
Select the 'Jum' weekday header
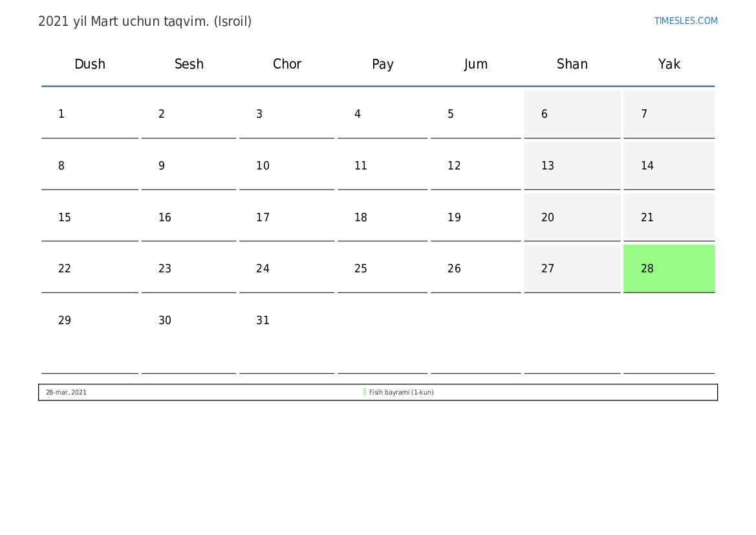(x=476, y=64)
